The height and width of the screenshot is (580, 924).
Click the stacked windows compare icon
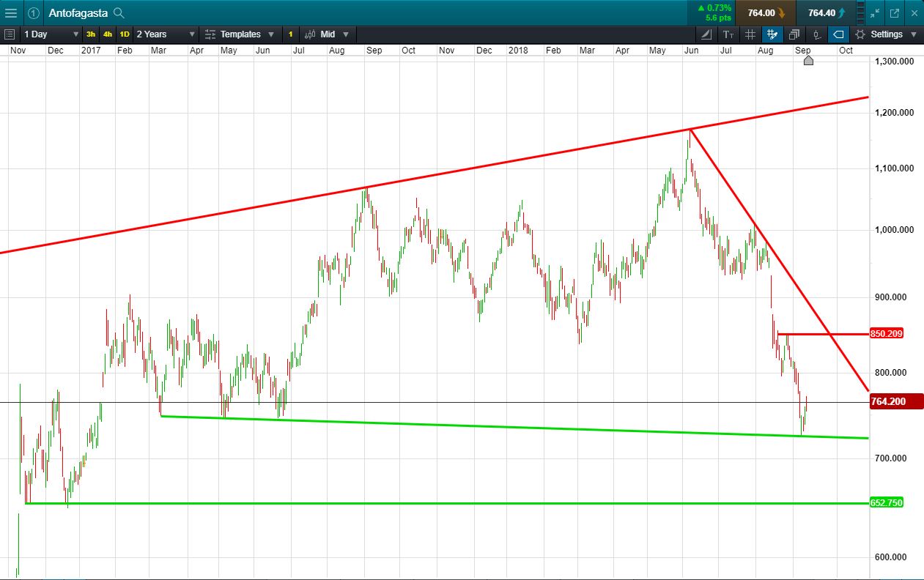click(x=794, y=34)
